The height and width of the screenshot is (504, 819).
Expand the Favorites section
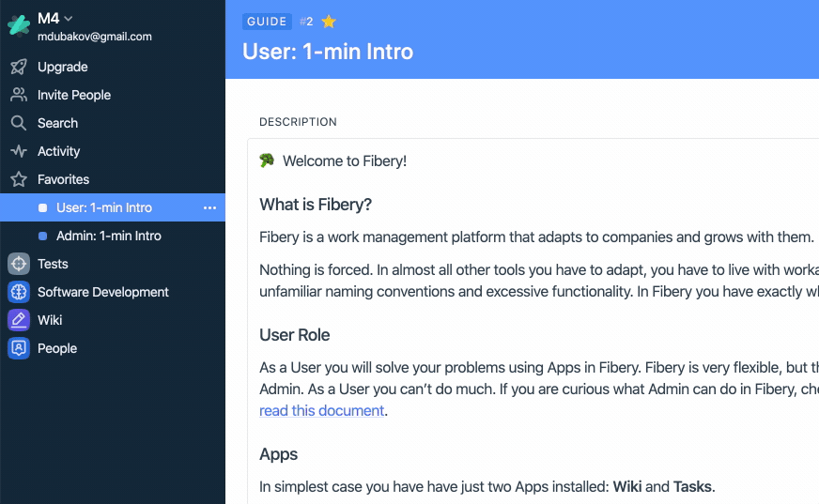pos(63,179)
